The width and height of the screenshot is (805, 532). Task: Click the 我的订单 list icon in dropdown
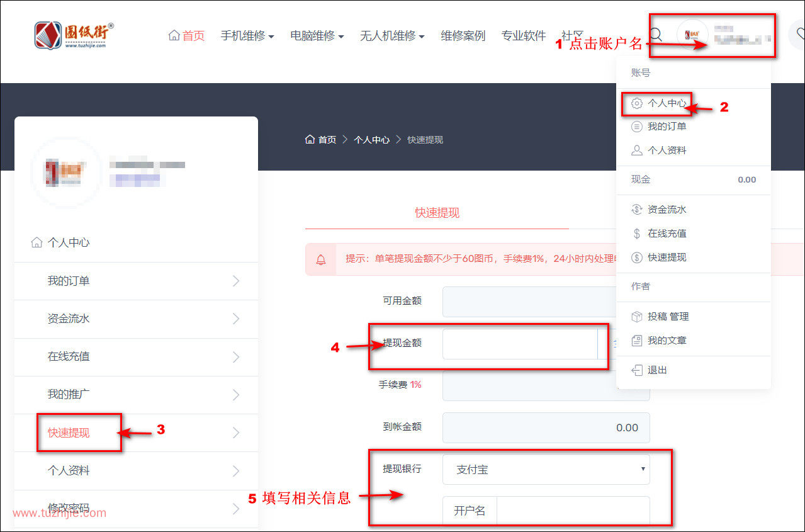[637, 127]
